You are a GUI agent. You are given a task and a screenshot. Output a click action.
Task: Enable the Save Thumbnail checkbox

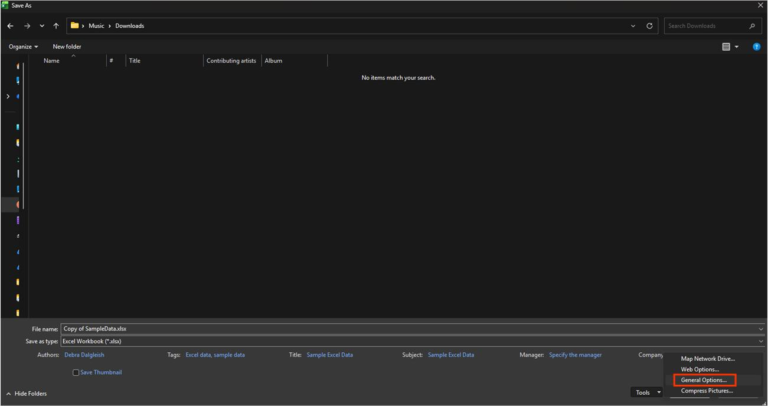click(x=76, y=373)
